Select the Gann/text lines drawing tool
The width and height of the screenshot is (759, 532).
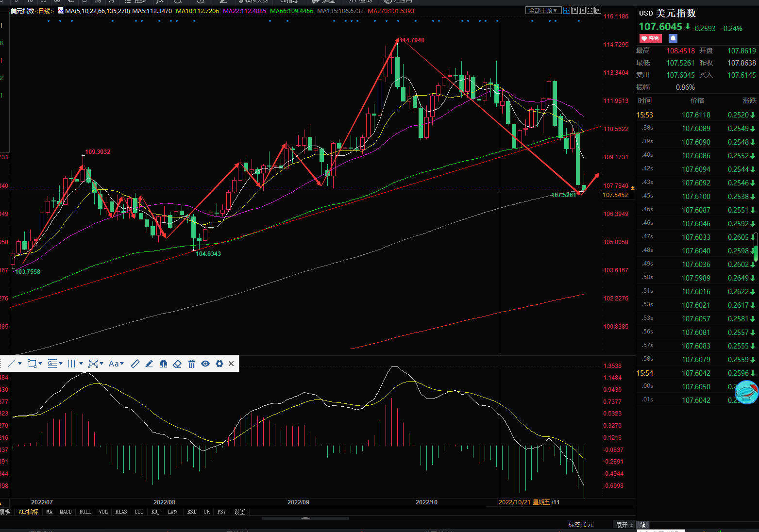(52, 364)
